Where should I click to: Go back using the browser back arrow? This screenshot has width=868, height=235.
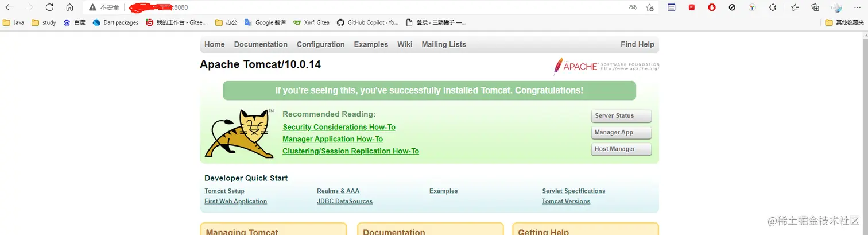pos(9,7)
